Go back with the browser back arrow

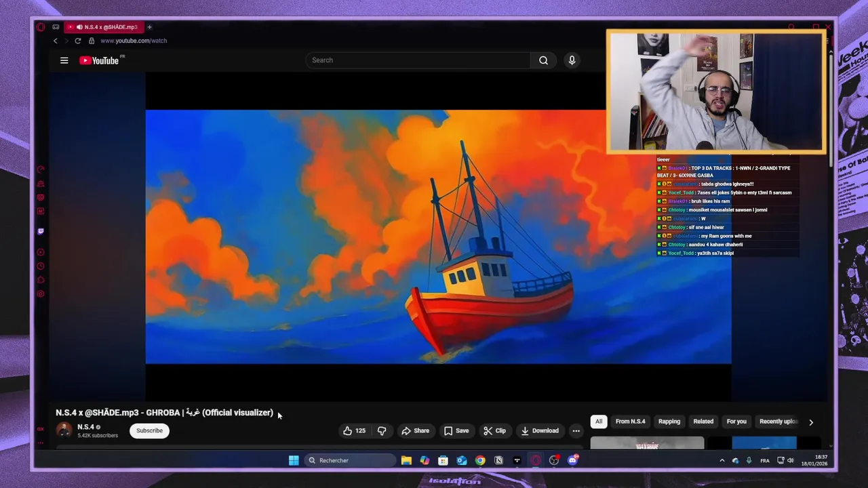(56, 41)
